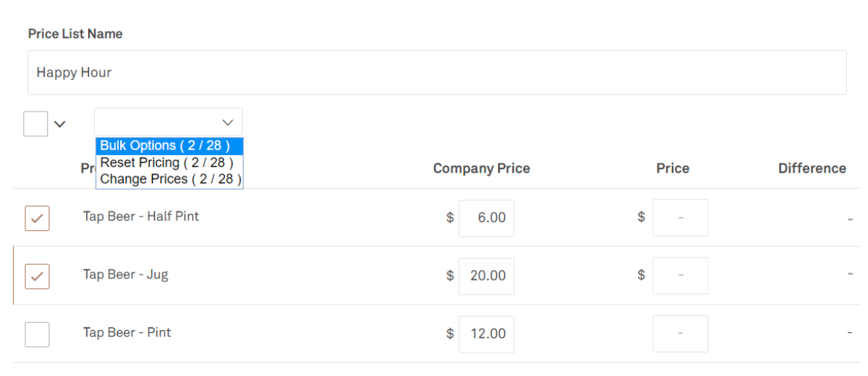Open the bulk options dropdown box

tap(168, 122)
